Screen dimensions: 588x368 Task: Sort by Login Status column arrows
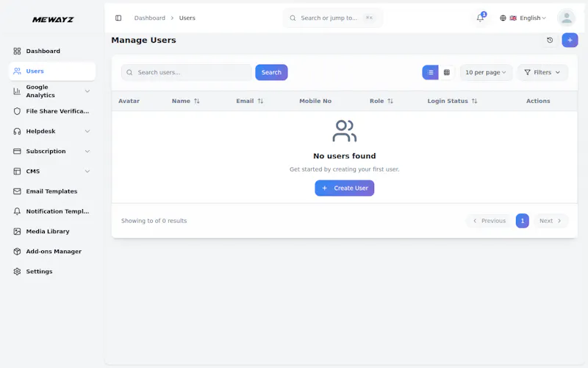(474, 101)
